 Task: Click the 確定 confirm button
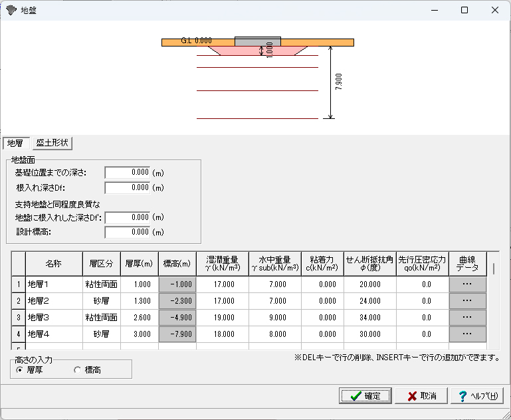365,396
